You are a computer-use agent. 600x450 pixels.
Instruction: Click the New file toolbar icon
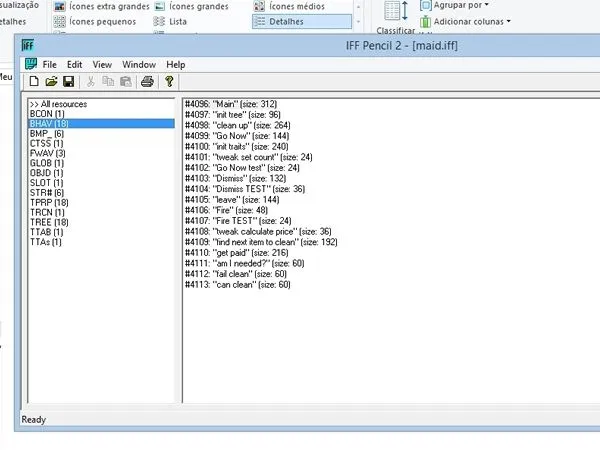[x=34, y=81]
